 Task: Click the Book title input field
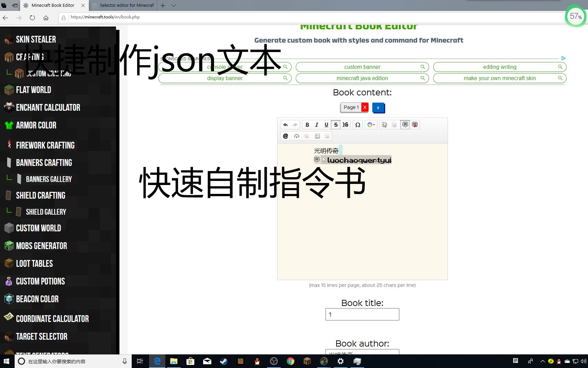click(x=362, y=314)
